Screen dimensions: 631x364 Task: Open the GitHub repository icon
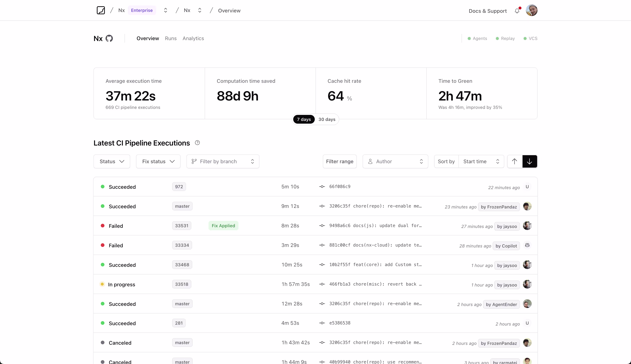pos(109,38)
